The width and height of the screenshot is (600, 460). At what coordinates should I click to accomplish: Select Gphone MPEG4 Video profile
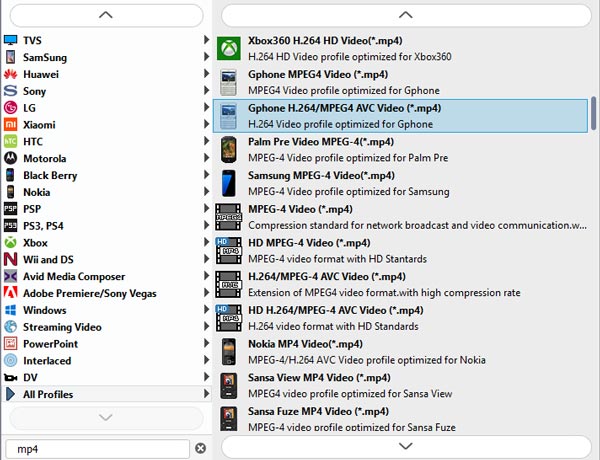coord(400,82)
